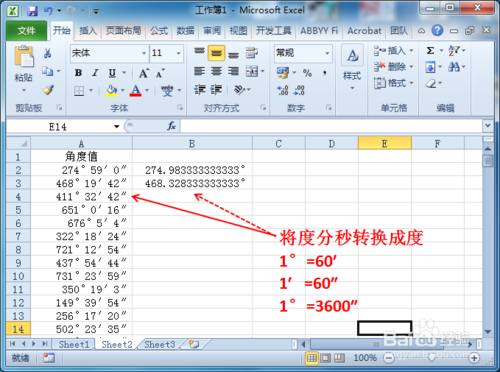Open number format 常规 dropdown

pyautogui.click(x=327, y=53)
